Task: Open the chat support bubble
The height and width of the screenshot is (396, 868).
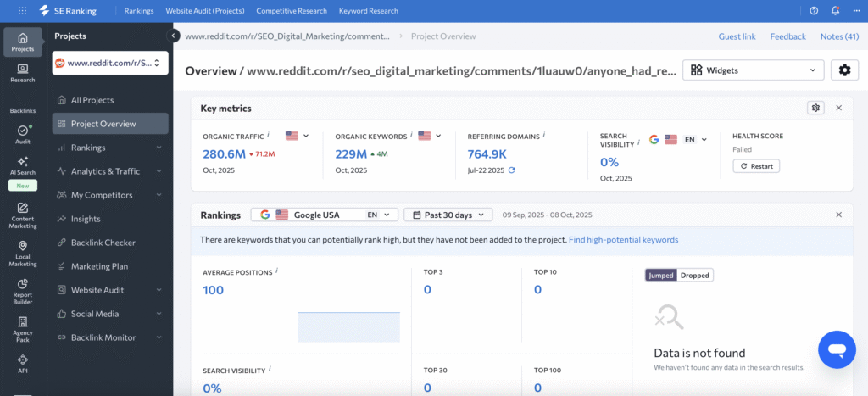Action: pos(836,349)
